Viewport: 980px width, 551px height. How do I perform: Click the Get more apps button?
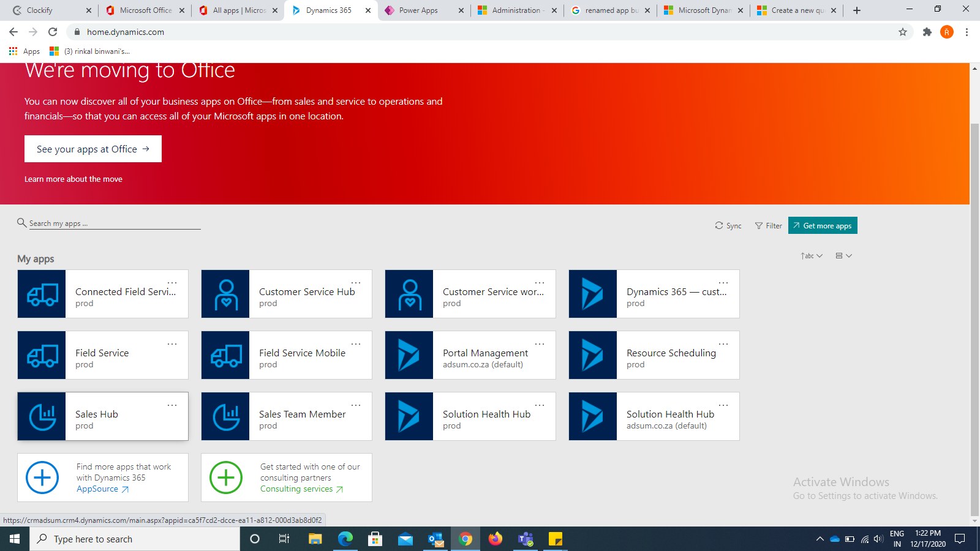823,225
